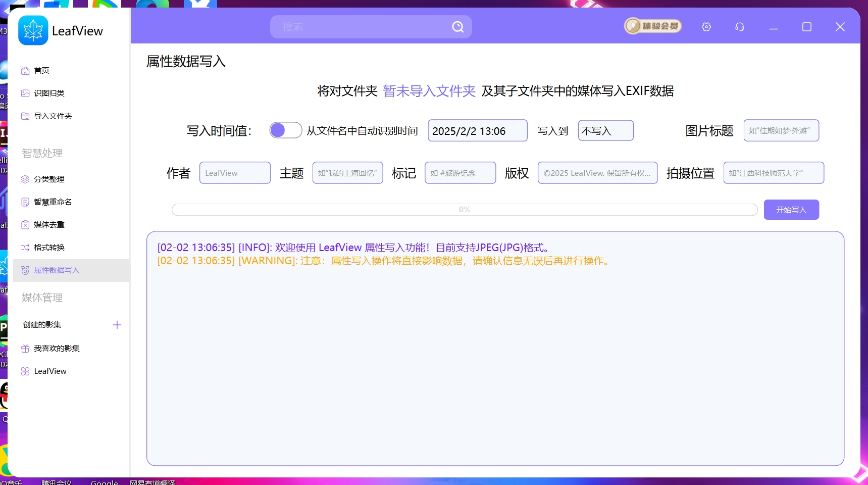Open settings gear in title bar
This screenshot has width=868, height=485.
click(x=706, y=27)
